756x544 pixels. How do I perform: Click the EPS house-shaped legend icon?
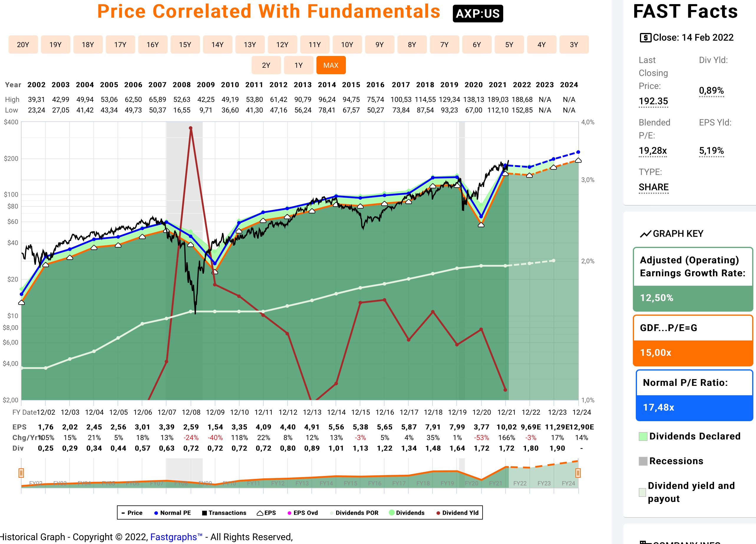coord(260,513)
